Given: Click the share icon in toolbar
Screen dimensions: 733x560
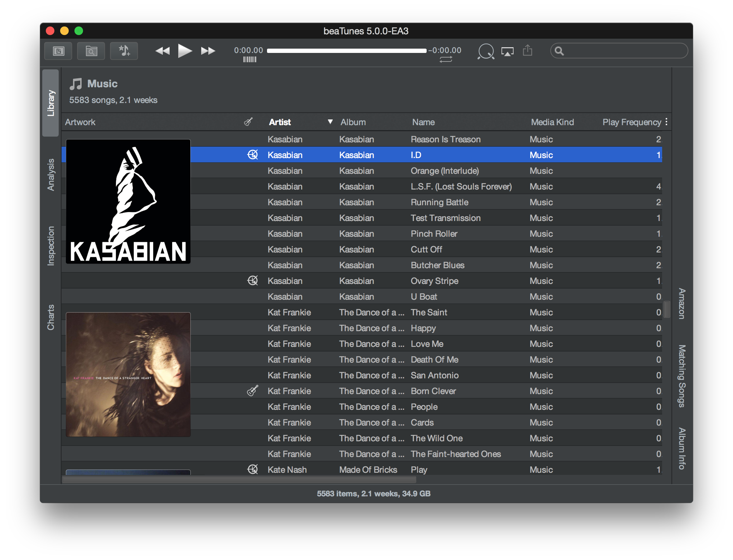Looking at the screenshot, I should pos(527,50).
